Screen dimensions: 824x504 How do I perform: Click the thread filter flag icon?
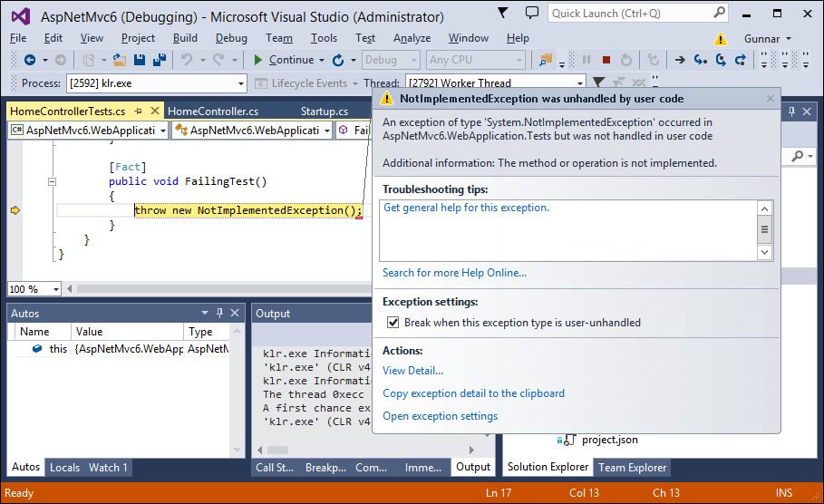(x=598, y=82)
